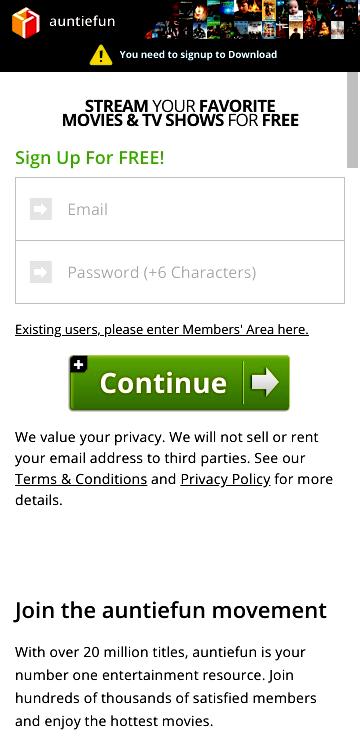Open the Terms & Conditions link
This screenshot has width=360, height=740.
[81, 479]
